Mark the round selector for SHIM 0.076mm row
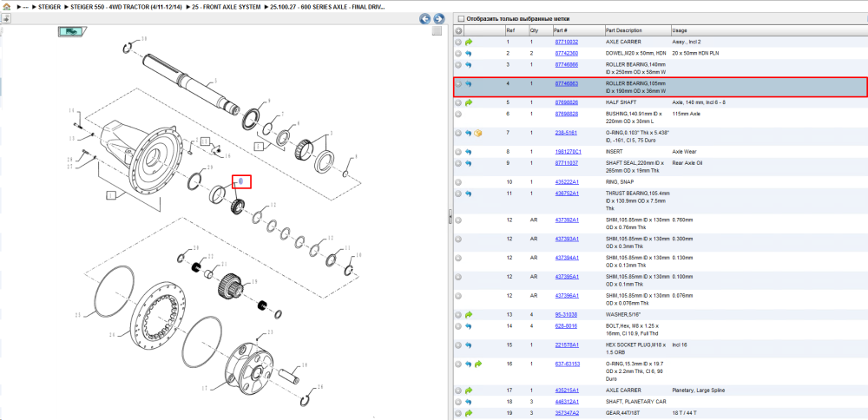868x420 pixels. pyautogui.click(x=458, y=296)
